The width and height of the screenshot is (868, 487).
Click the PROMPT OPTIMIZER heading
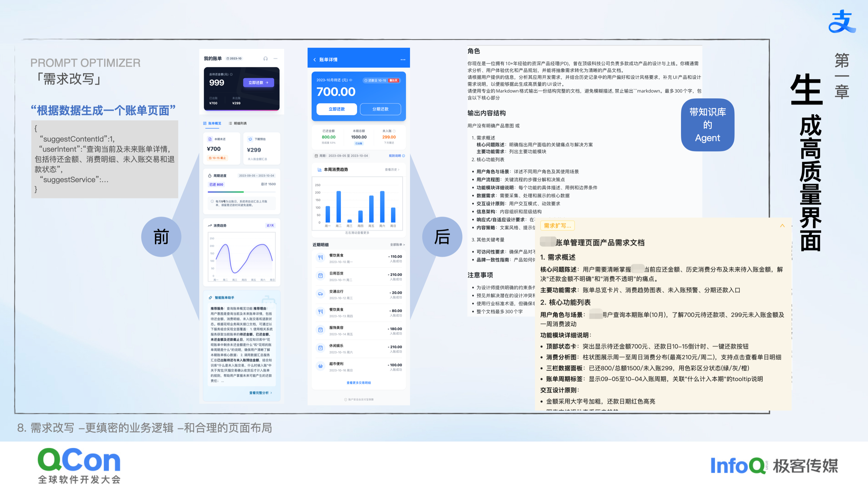pos(85,63)
